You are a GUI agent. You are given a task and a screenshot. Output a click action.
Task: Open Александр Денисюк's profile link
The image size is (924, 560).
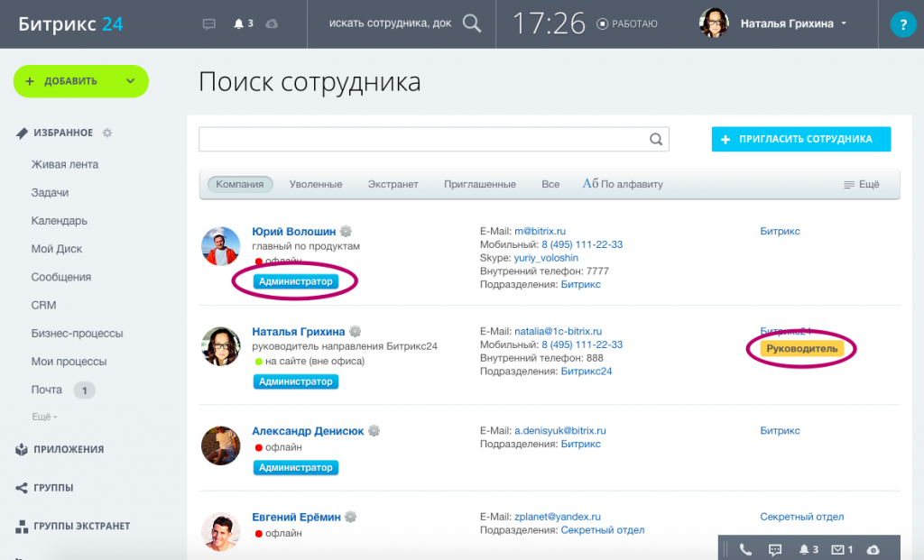[x=308, y=431]
